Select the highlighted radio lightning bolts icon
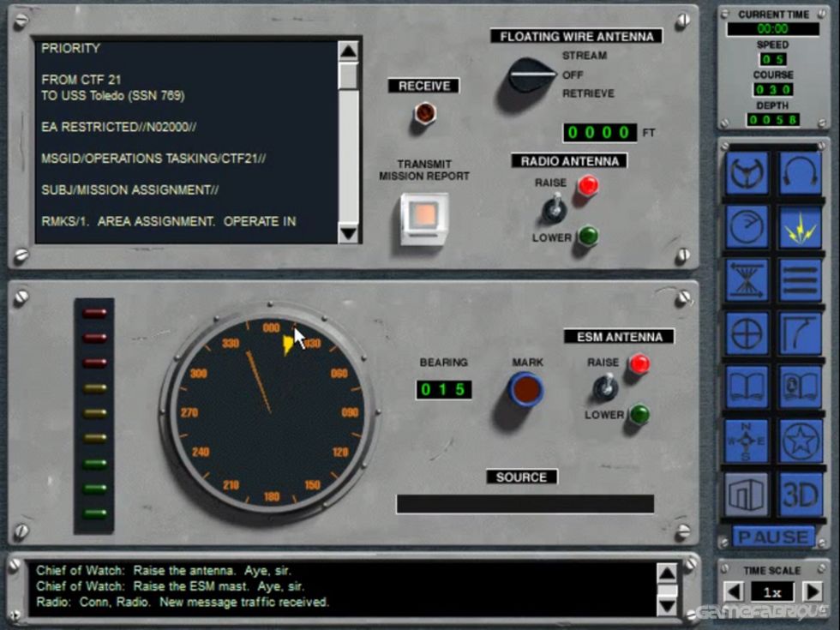Screen dimensions: 840x630 801,226
